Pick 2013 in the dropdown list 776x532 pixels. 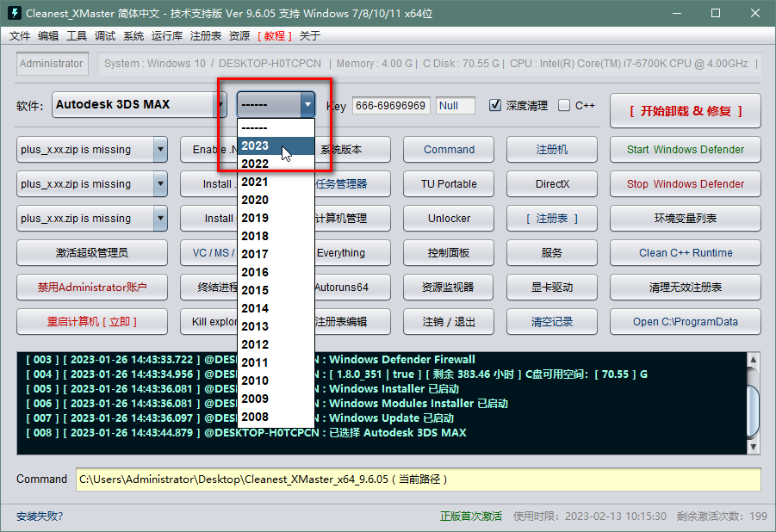click(x=276, y=326)
